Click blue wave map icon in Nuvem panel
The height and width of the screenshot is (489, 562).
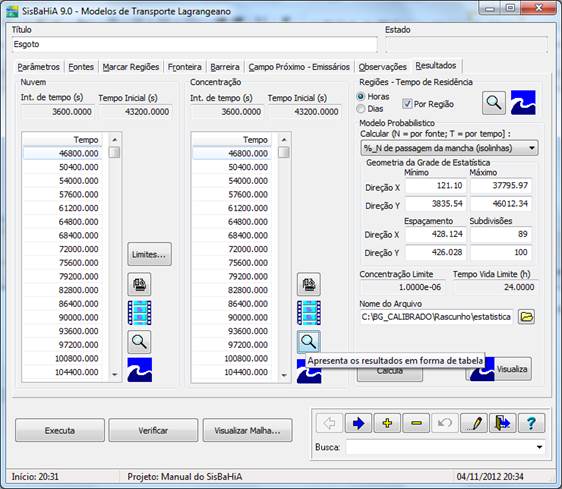140,370
